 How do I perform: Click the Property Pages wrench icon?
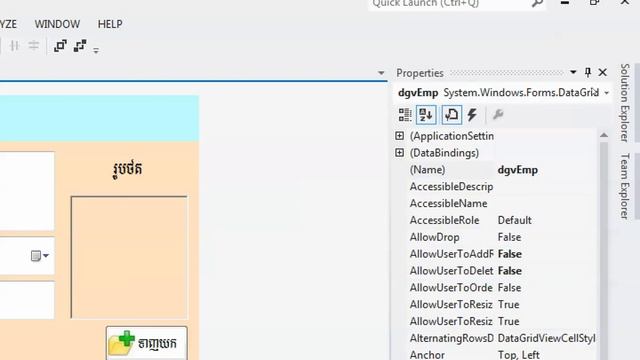(498, 115)
